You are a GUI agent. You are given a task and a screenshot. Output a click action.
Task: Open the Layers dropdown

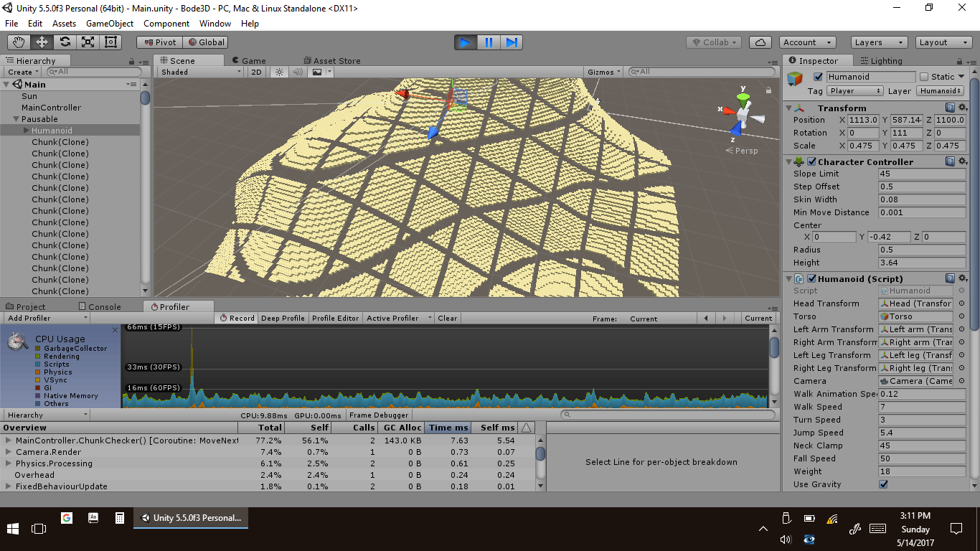(878, 42)
